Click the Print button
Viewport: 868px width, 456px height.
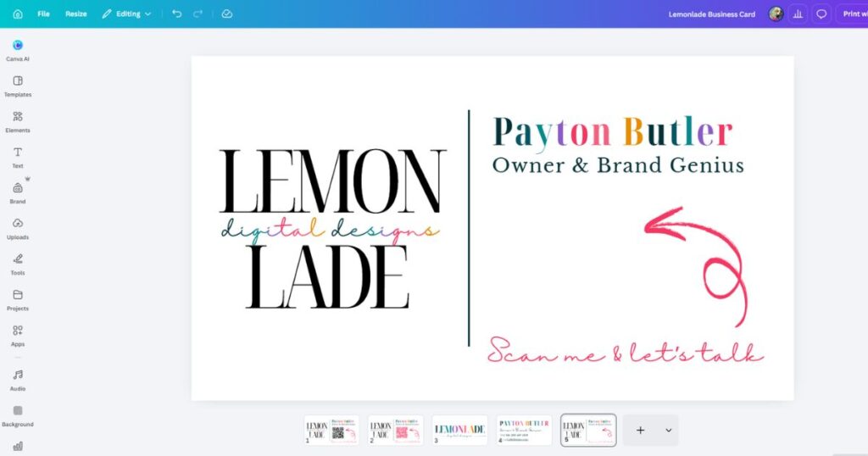(853, 14)
